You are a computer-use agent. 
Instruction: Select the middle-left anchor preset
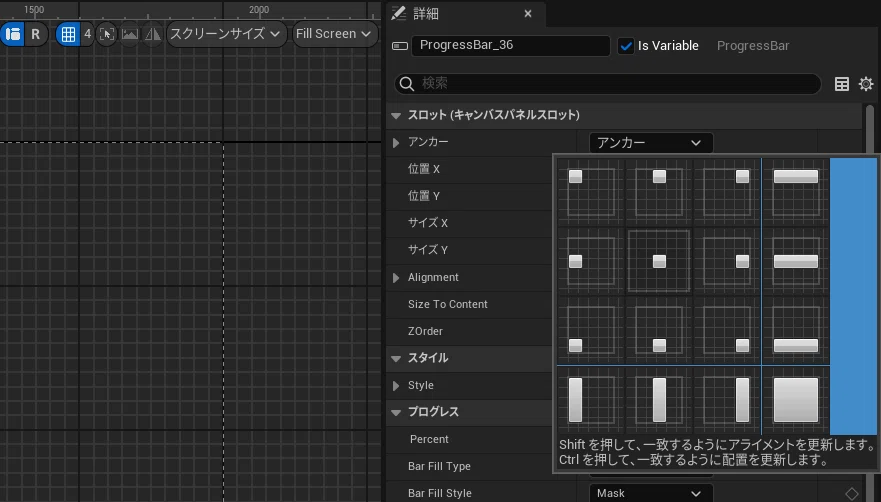(591, 261)
